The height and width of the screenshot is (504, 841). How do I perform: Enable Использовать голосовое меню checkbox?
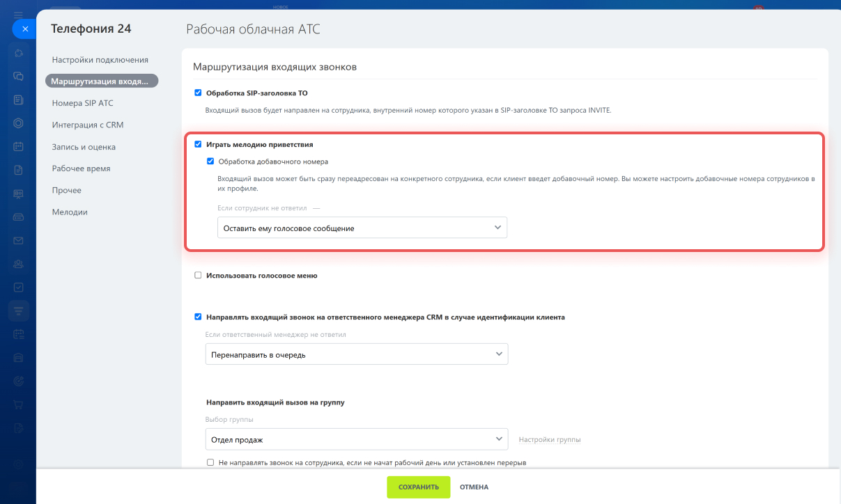(198, 275)
